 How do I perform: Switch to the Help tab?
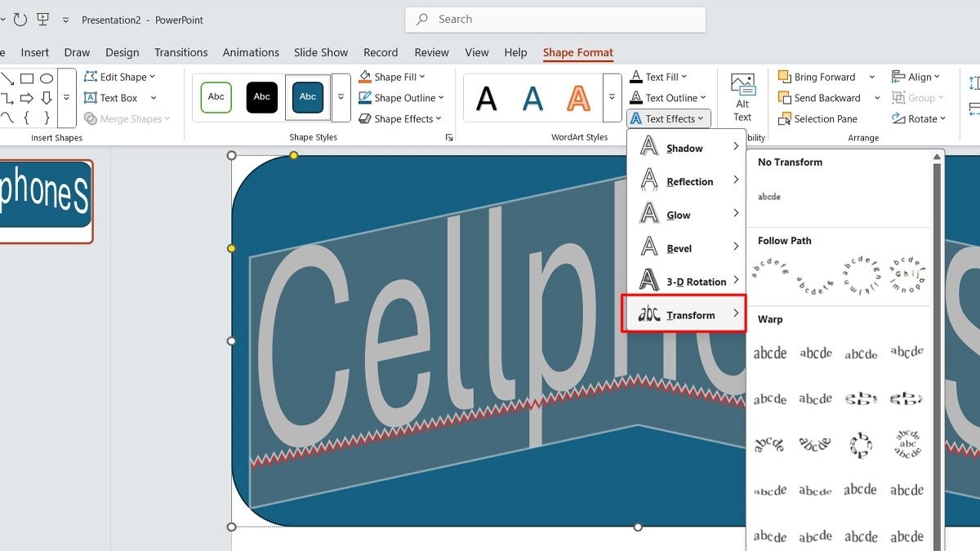point(515,52)
